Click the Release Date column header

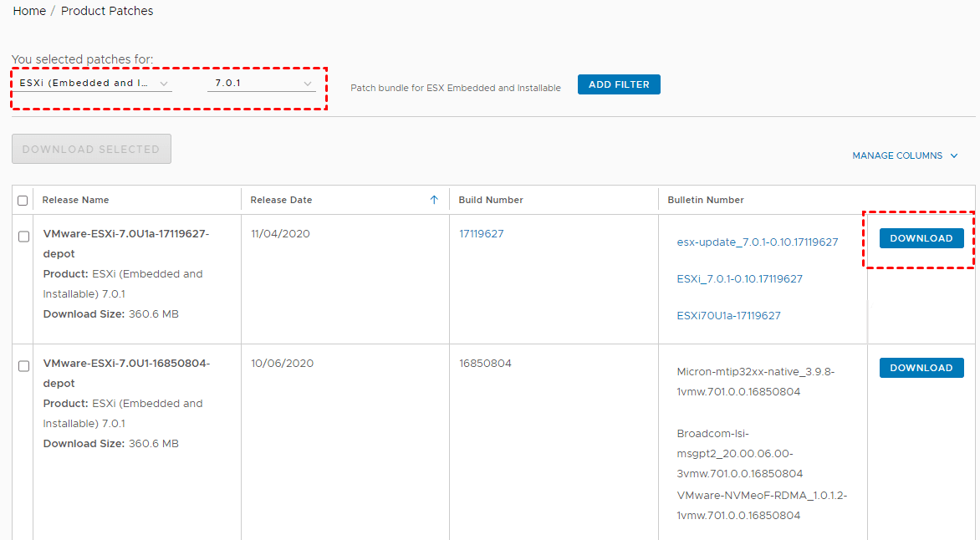[281, 200]
